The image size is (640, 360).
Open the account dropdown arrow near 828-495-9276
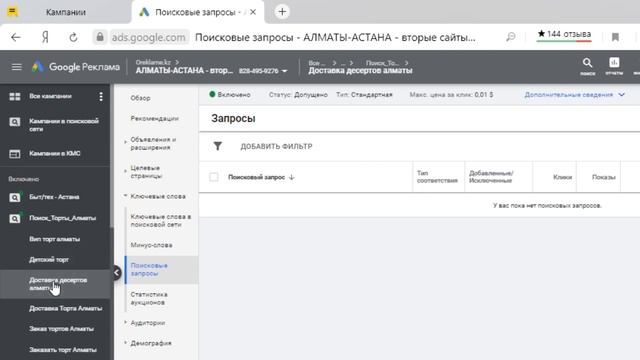[284, 71]
